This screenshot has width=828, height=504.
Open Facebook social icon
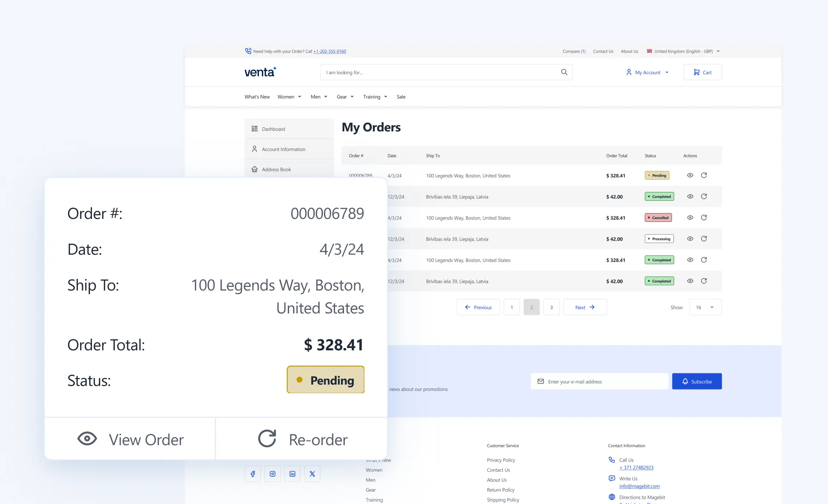[x=253, y=474]
